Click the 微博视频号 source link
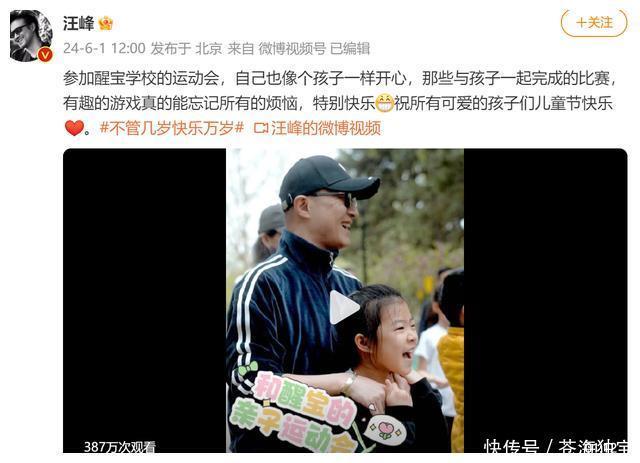Screen dimensions: 640x463 (292, 49)
